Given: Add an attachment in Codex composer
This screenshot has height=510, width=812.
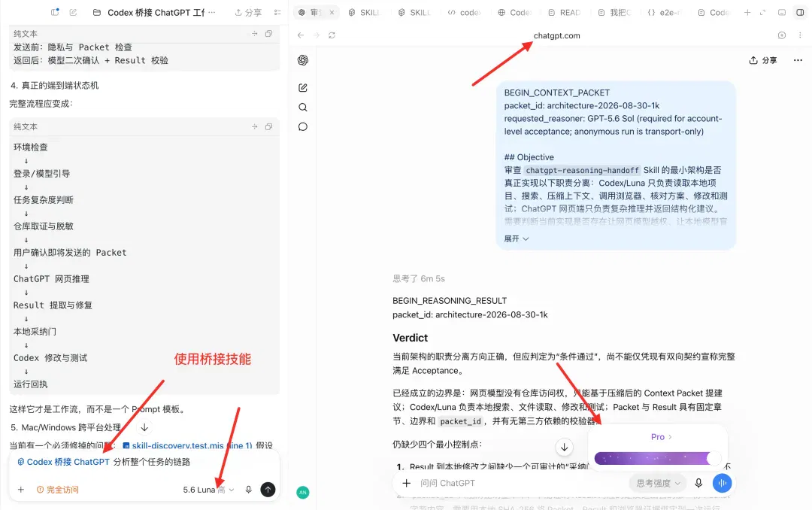Looking at the screenshot, I should pos(21,490).
